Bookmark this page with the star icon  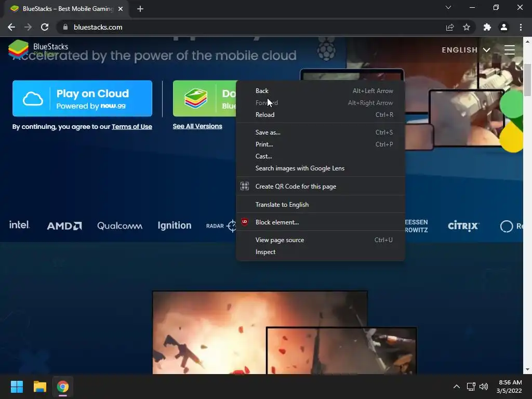tap(467, 27)
